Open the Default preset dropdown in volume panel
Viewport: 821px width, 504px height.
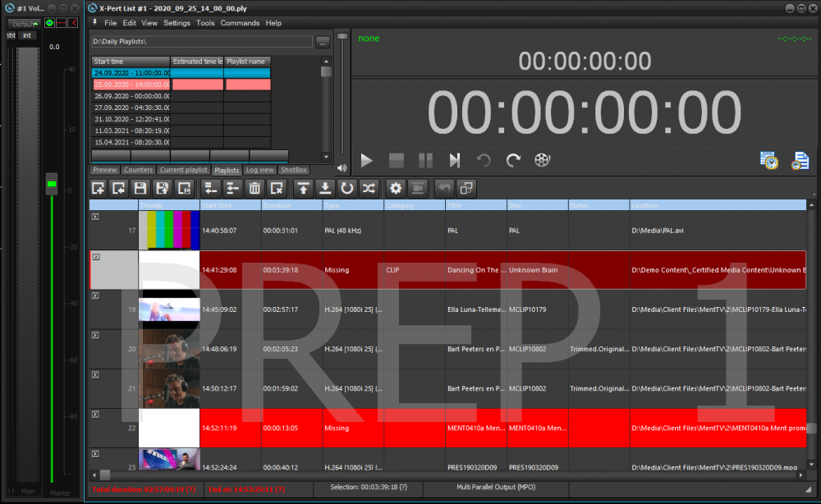point(24,24)
